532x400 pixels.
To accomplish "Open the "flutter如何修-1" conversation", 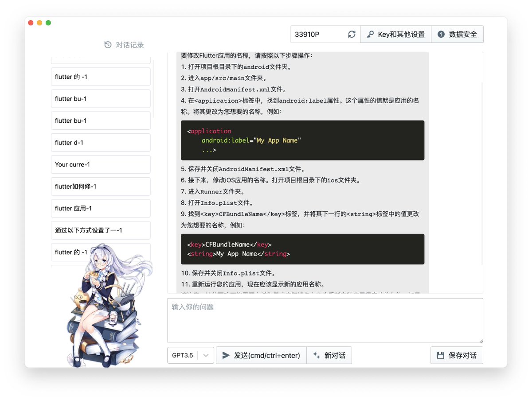I will tap(101, 186).
